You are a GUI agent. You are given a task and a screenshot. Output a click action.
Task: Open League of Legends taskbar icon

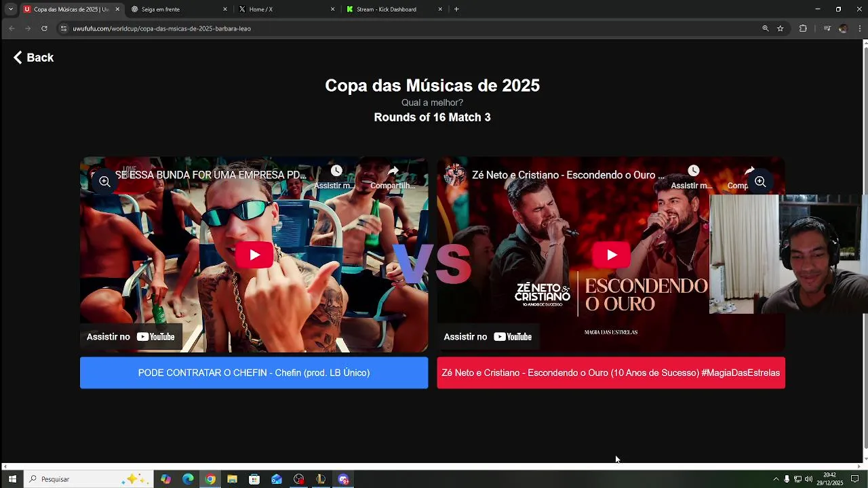[321, 479]
